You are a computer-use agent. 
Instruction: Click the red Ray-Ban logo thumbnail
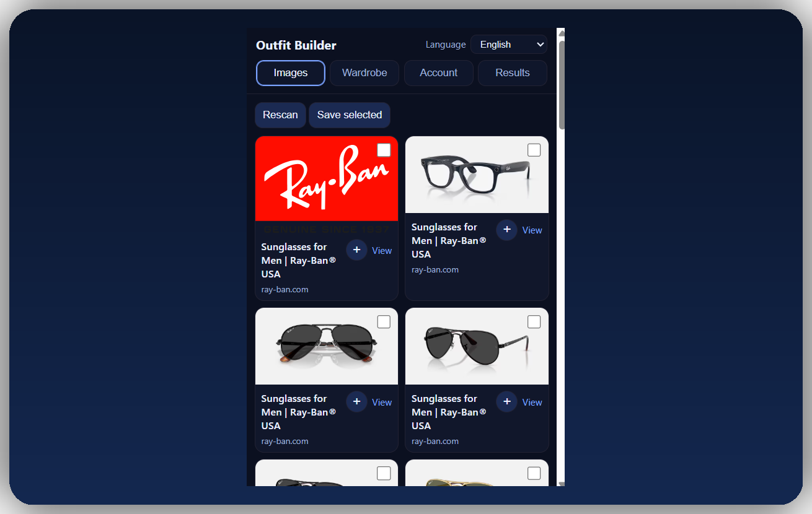tap(327, 185)
